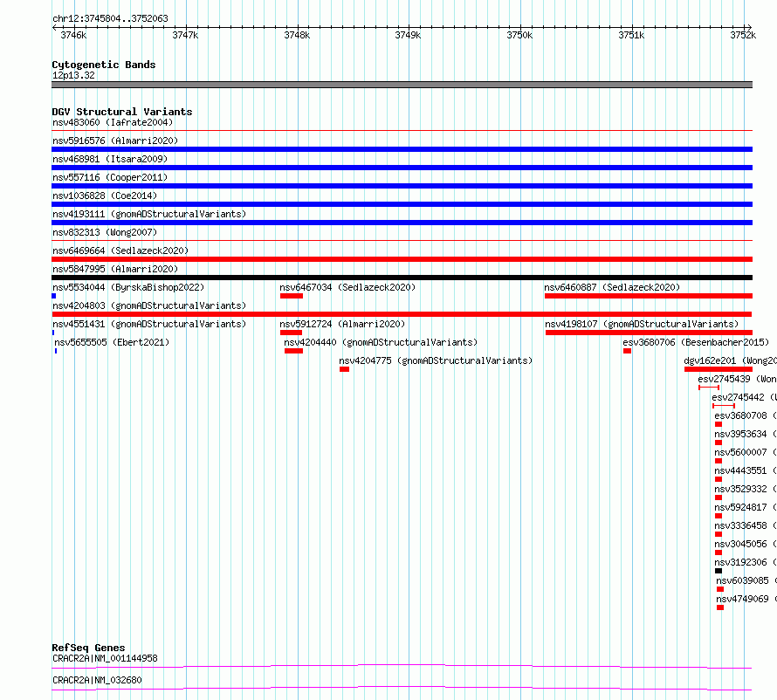Click the small red bar under nsv4204775
The width and height of the screenshot is (777, 700).
point(344,369)
